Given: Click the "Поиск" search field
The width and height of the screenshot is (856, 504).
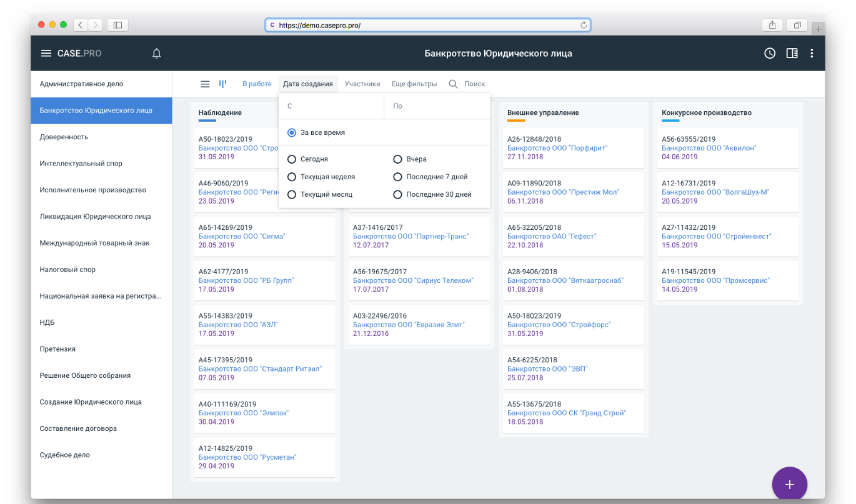Looking at the screenshot, I should point(474,84).
